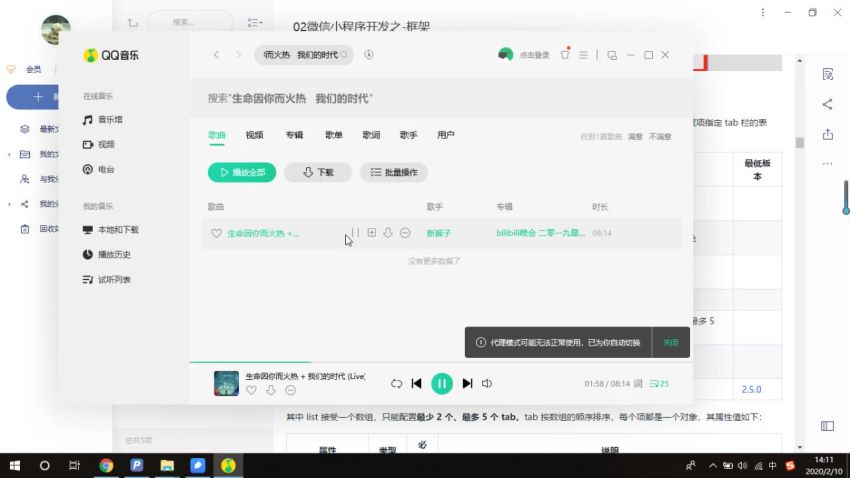This screenshot has height=478, width=850.
Task: Click the heart icon on the song row
Action: [x=215, y=233]
